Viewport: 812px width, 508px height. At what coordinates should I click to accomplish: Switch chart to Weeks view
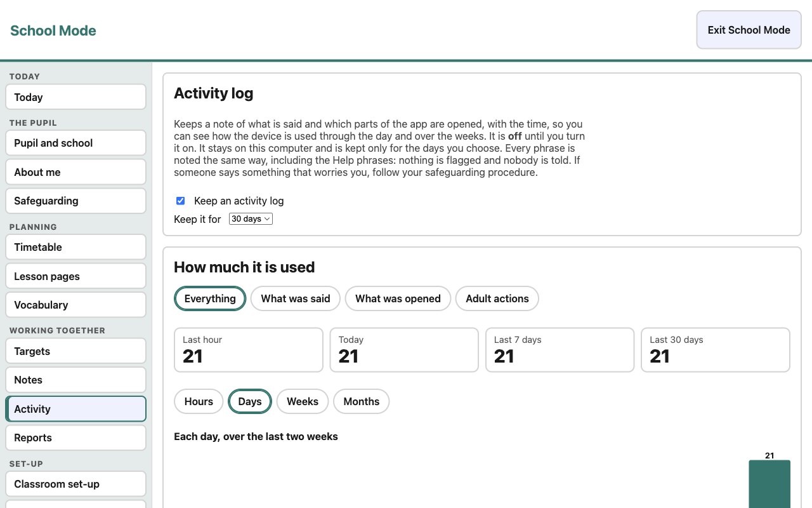point(303,401)
